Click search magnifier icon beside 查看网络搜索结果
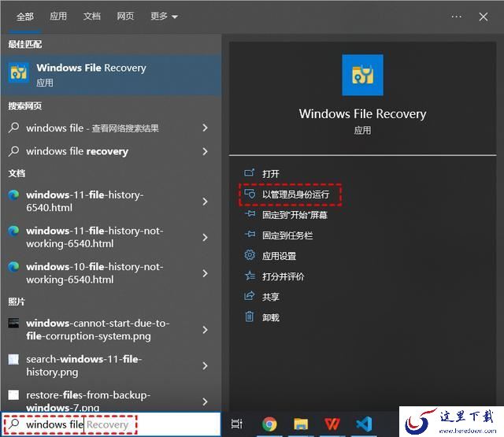 pyautogui.click(x=14, y=128)
